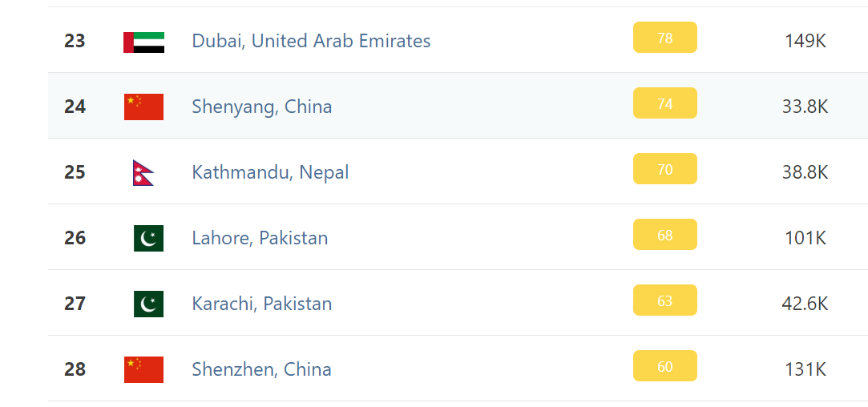This screenshot has height=407, width=868.
Task: Open the Kathmandu, Nepal city link
Action: click(270, 172)
